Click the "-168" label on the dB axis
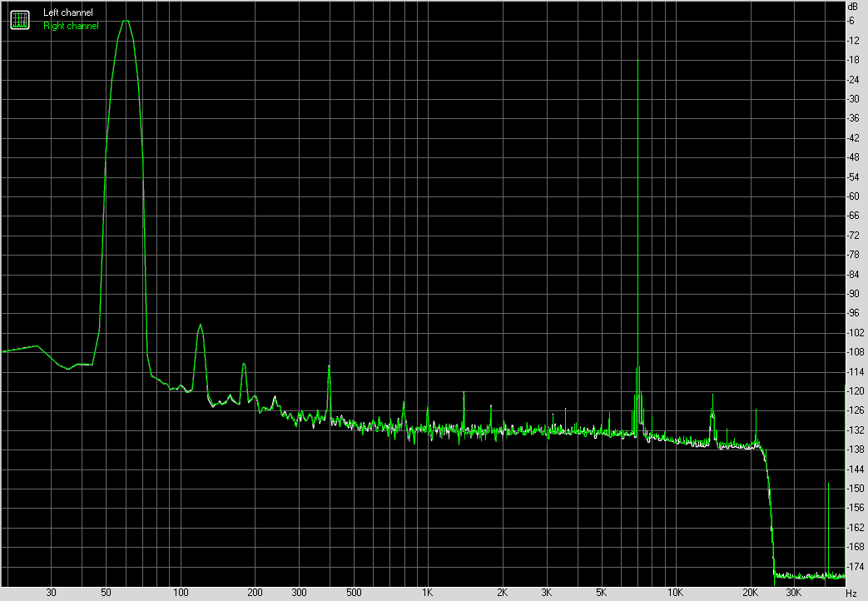 pos(856,547)
